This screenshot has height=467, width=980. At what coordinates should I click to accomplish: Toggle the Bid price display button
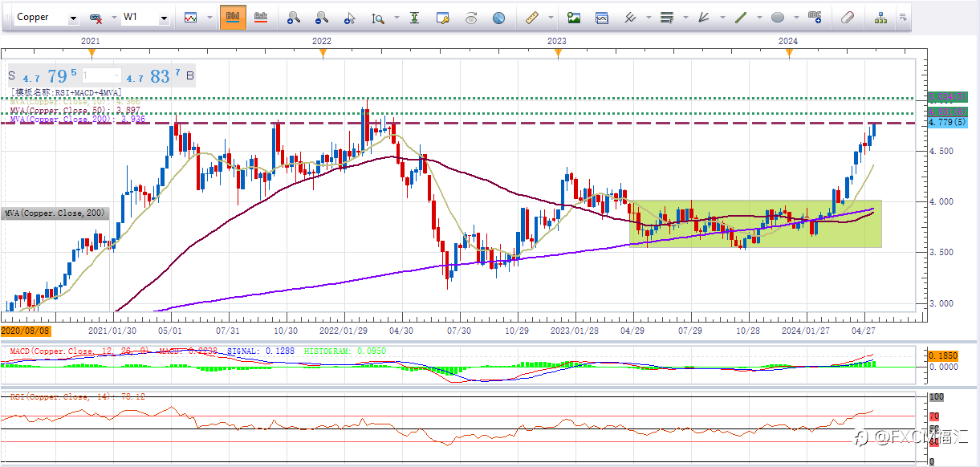click(x=233, y=17)
